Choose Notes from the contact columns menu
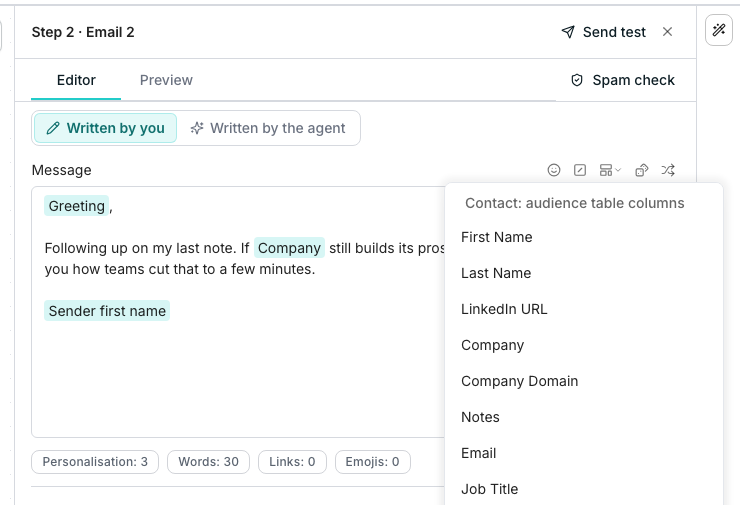Screen dimensions: 740x505 click(584, 417)
